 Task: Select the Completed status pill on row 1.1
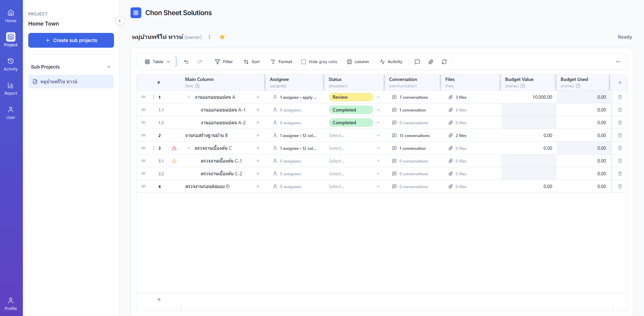[351, 110]
